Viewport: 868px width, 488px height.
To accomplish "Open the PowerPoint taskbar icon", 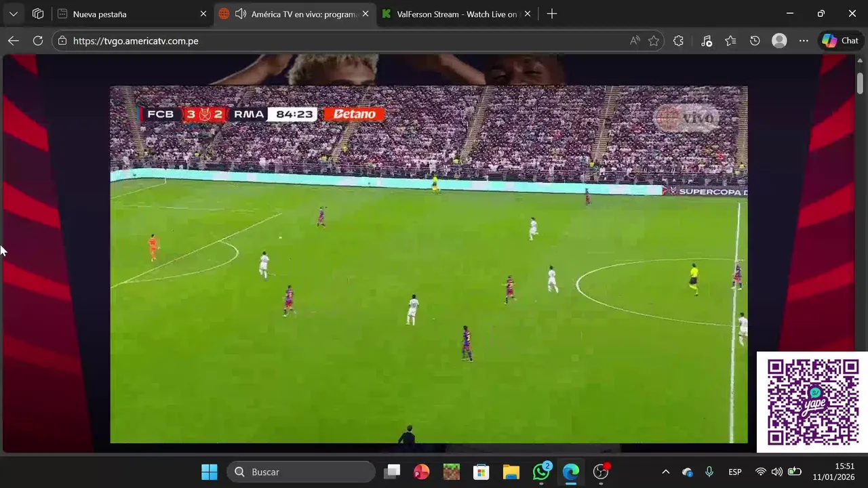I will coord(422,472).
